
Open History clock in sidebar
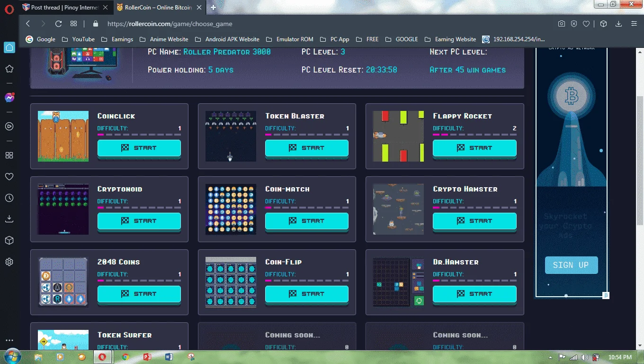tap(9, 198)
